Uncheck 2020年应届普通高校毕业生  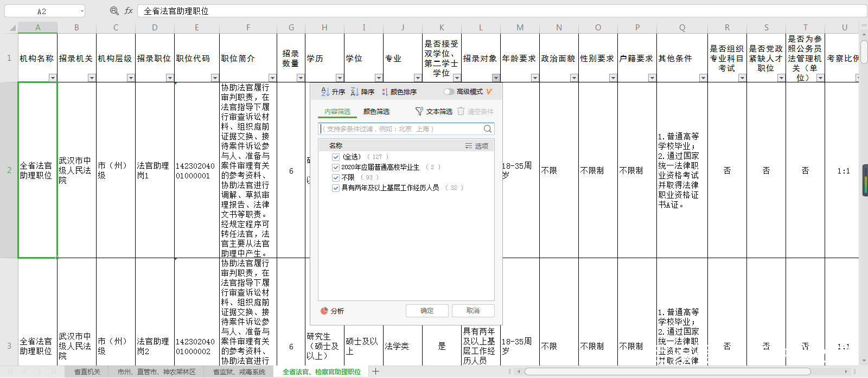336,167
